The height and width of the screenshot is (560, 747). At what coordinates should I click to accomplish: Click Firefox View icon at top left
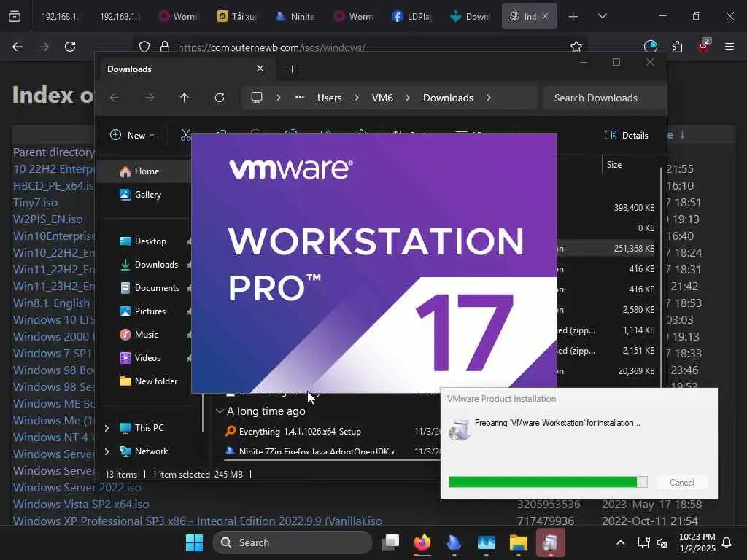coord(15,16)
